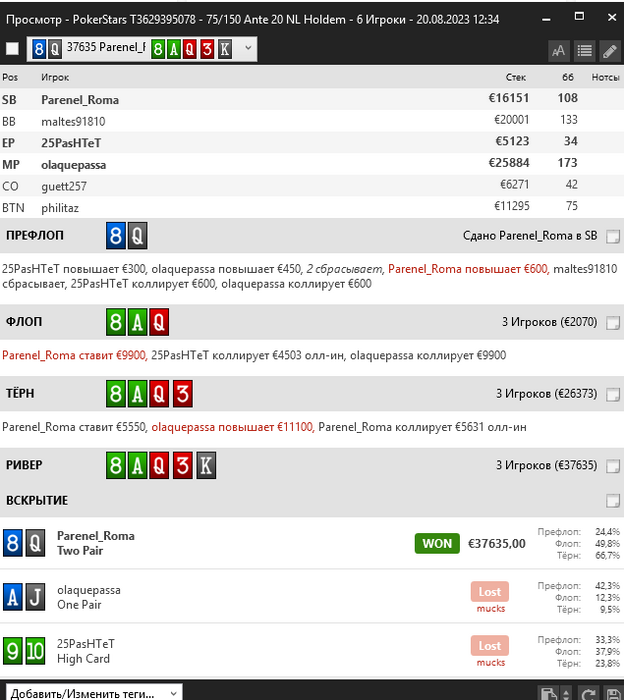Add a note to the ТЁРН section

613,394
